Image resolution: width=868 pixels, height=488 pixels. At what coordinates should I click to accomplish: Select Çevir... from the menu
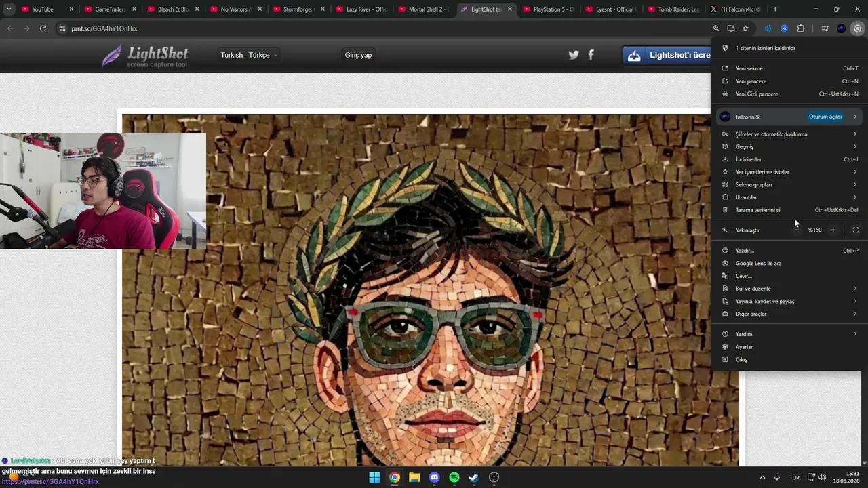(789, 276)
